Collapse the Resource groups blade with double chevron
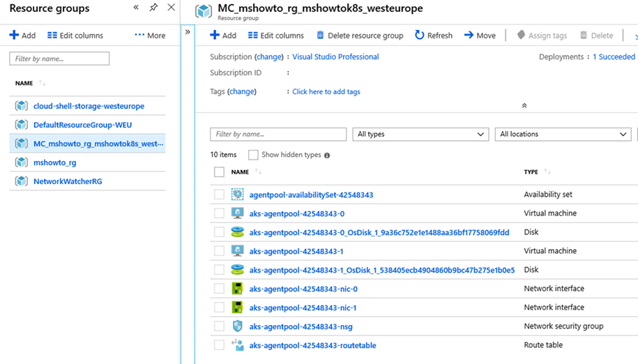 click(x=136, y=7)
